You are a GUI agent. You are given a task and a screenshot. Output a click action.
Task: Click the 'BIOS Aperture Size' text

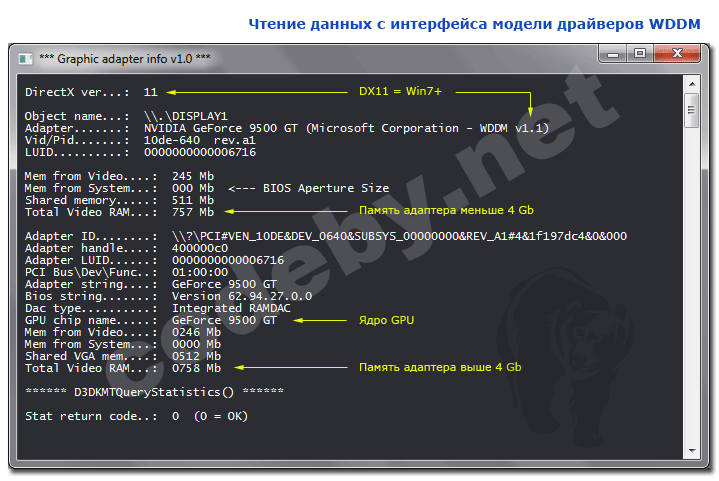click(x=326, y=188)
